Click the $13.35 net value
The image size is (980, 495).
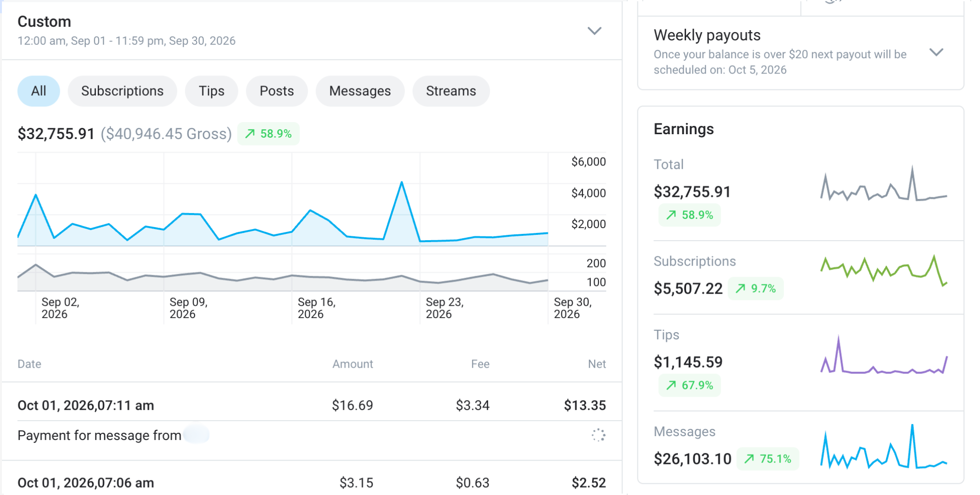coord(585,406)
